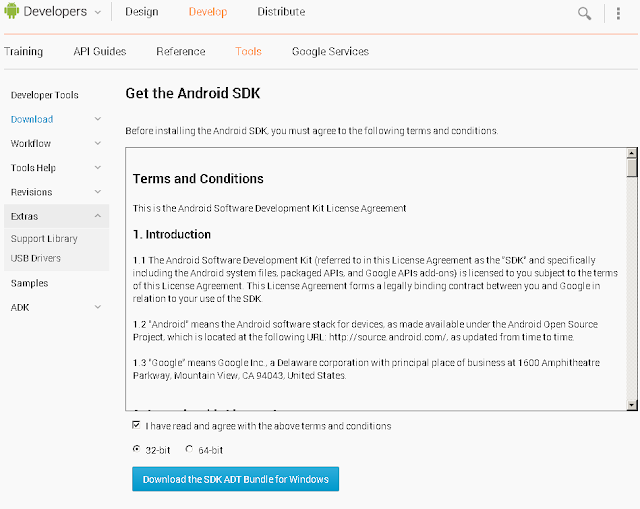Expand the Tools Help section chevron
This screenshot has height=509, width=640.
98,167
